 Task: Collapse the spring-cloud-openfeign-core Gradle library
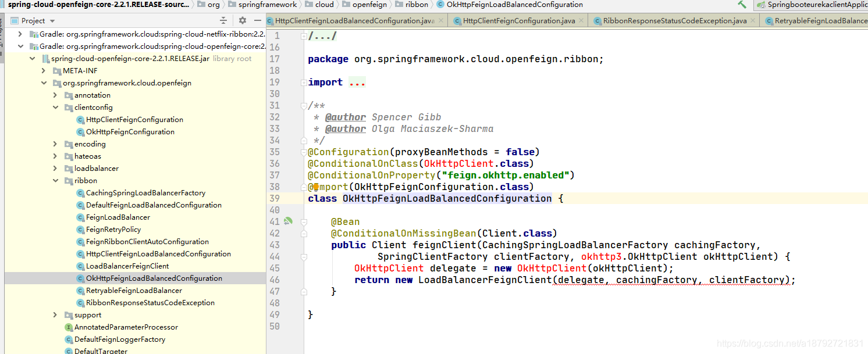21,47
